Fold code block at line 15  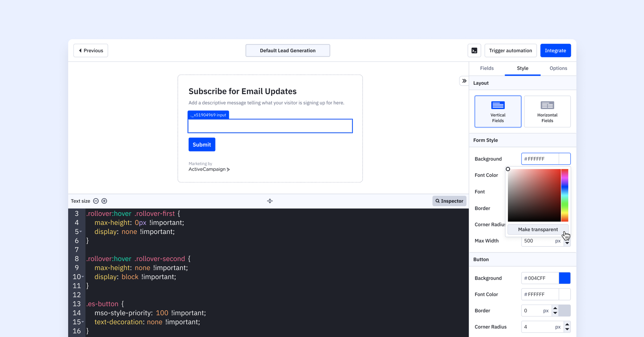tap(83, 322)
